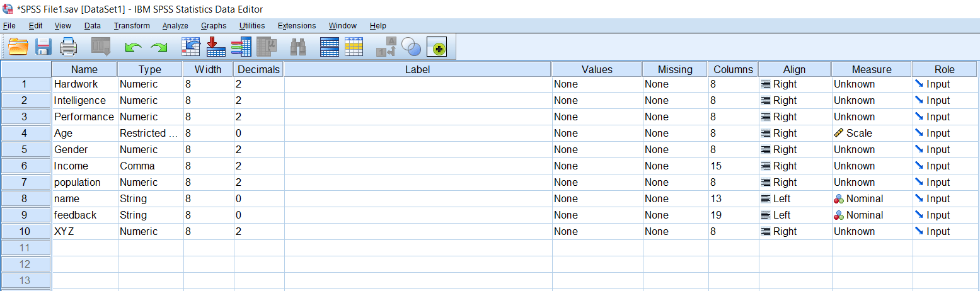Toggle the Use Variable Sets circles icon
Viewport: 980px width, 291px height.
click(x=411, y=47)
